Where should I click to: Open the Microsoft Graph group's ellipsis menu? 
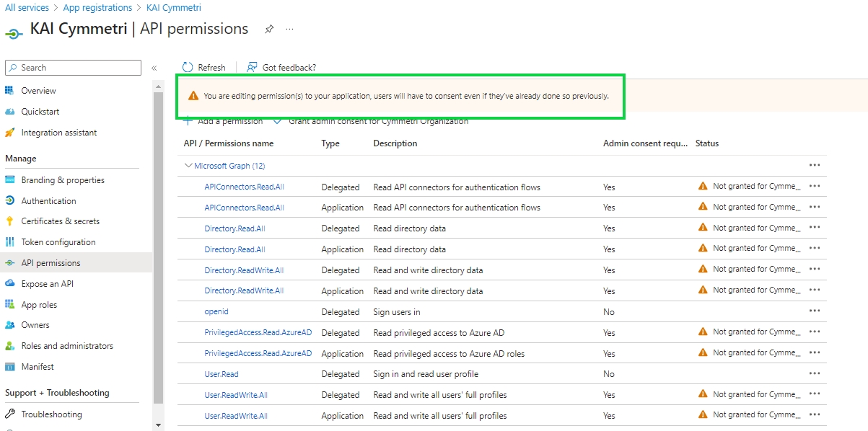click(815, 165)
